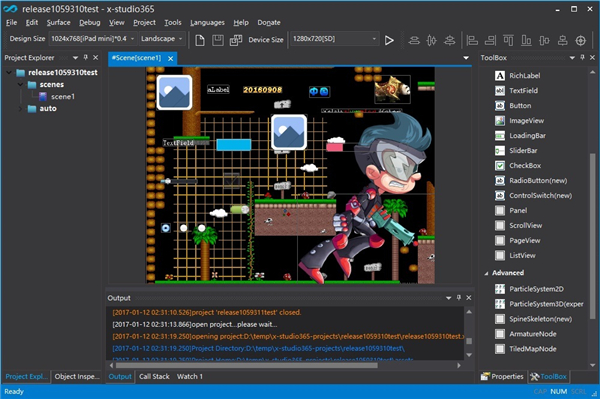Open ToolBox panel options arrow
The image size is (600, 399).
click(572, 58)
